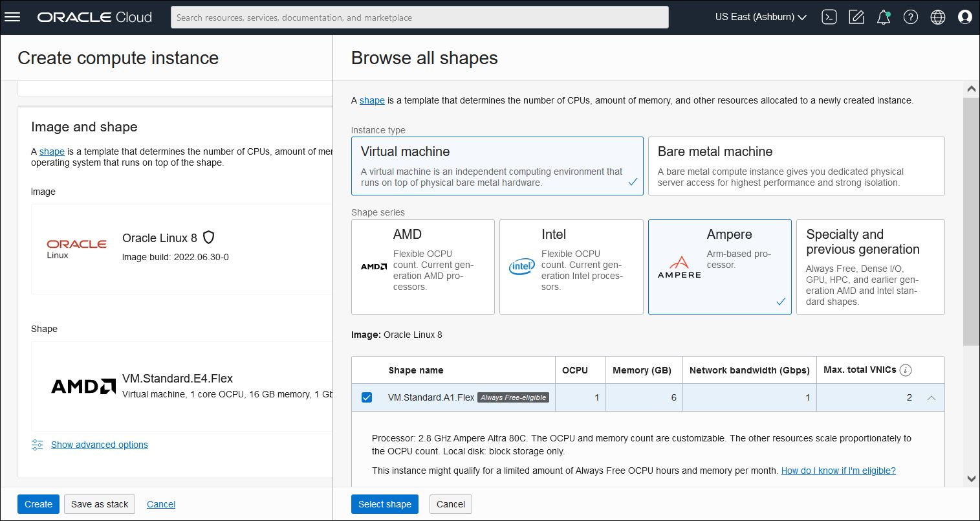
Task: Open the help question mark icon
Action: pos(910,17)
